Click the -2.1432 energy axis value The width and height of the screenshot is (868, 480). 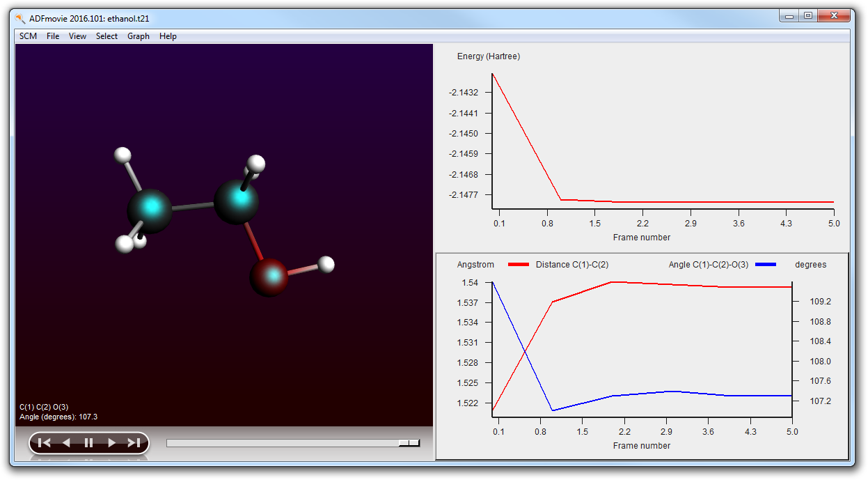(x=464, y=93)
